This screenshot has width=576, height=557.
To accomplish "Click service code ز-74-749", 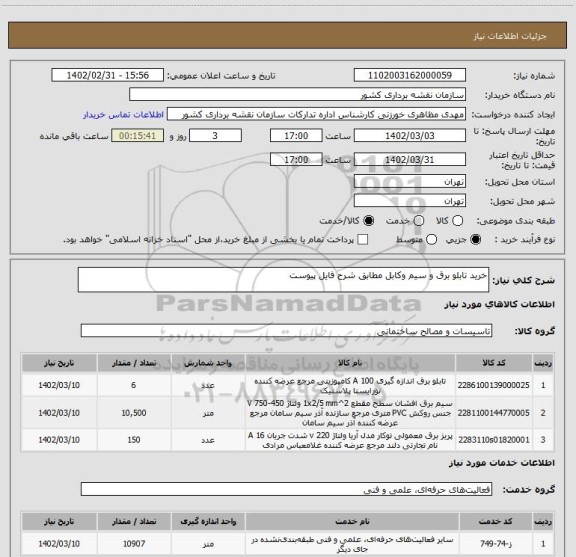I will click(496, 543).
